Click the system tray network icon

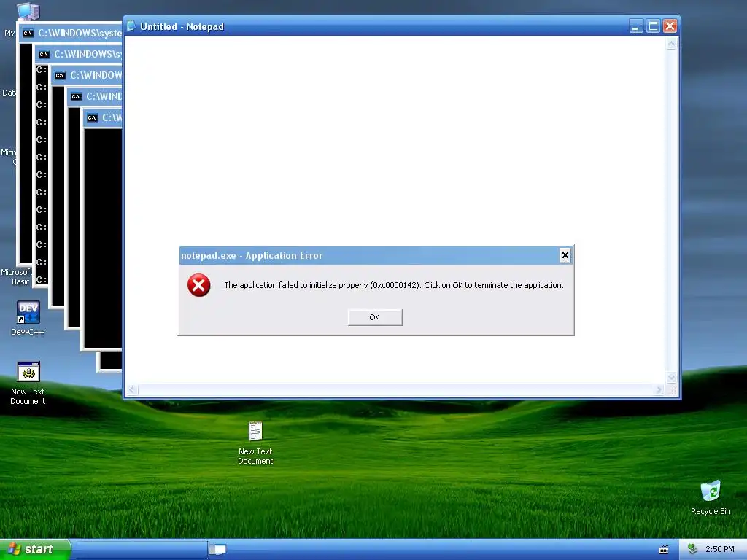(692, 549)
